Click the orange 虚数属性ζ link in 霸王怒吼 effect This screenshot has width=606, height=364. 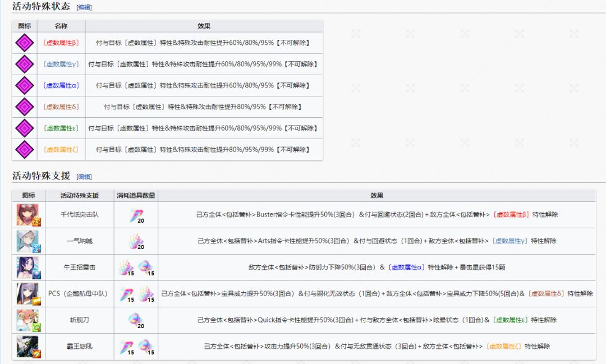(x=503, y=346)
